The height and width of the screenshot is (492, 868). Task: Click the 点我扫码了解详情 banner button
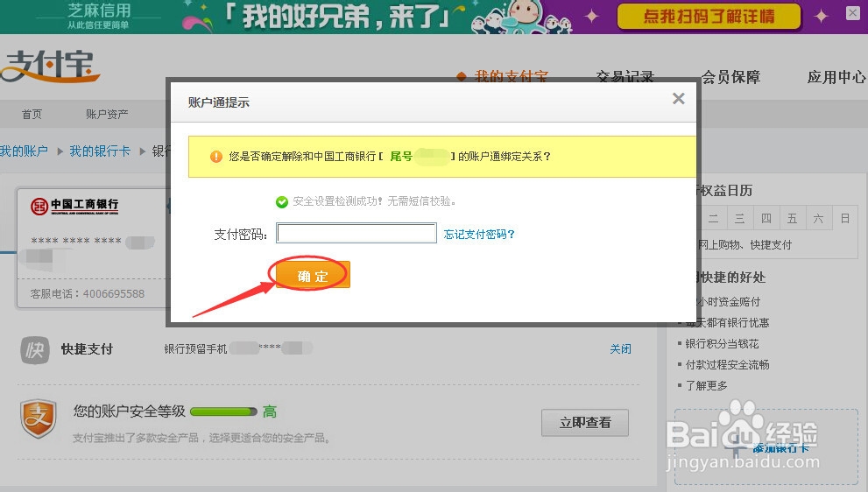click(x=709, y=17)
